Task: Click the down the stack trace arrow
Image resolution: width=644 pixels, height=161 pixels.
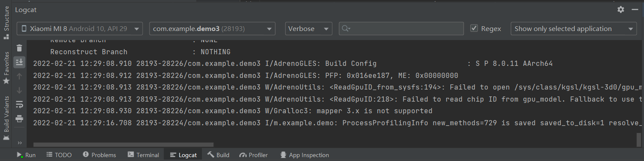Action: tap(19, 90)
